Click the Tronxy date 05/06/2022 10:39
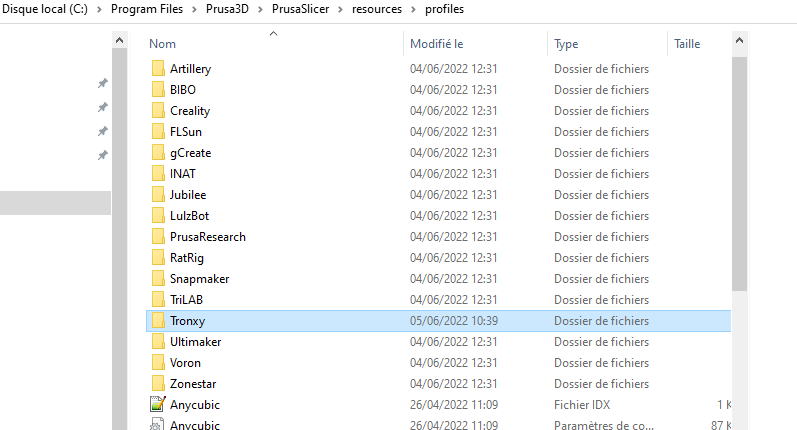This screenshot has height=430, width=797. click(x=454, y=321)
